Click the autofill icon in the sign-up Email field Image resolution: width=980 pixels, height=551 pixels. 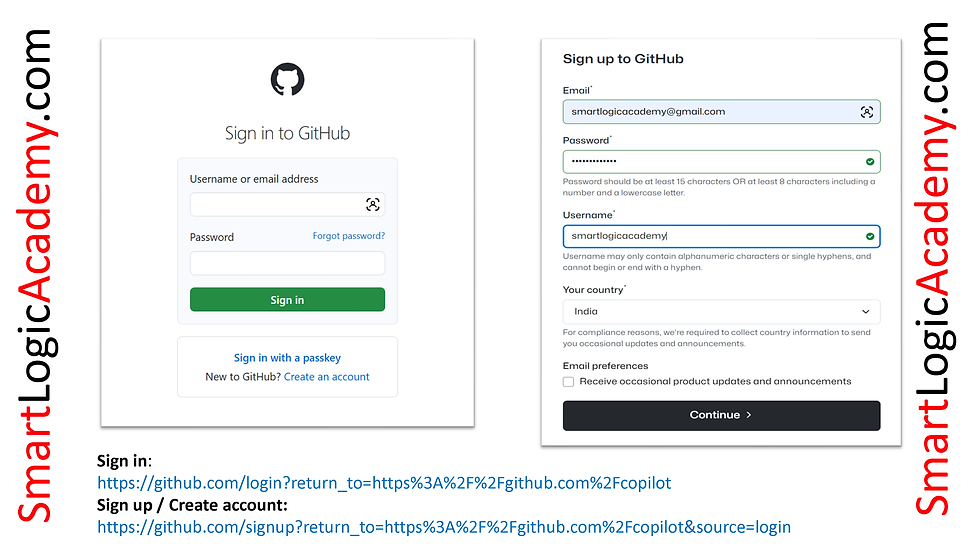tap(867, 112)
